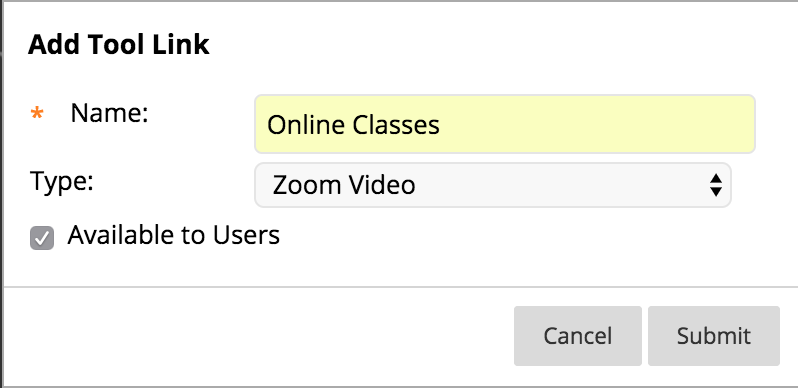The height and width of the screenshot is (388, 798).
Task: Click the Available to Users label text
Action: (174, 236)
